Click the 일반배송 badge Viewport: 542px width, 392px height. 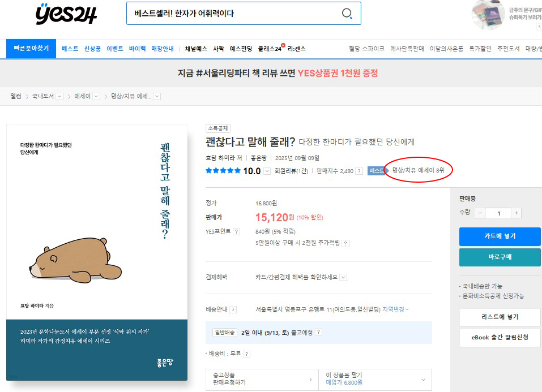pos(225,332)
